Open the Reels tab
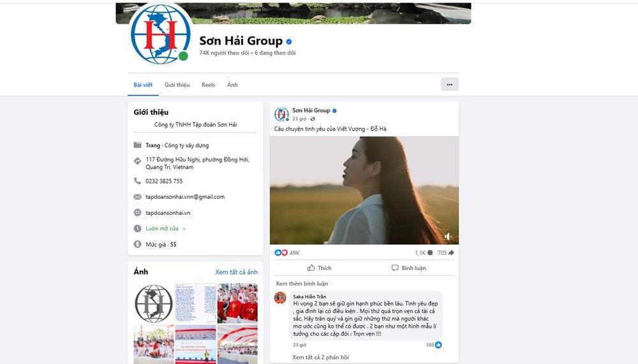Image resolution: width=638 pixels, height=364 pixels. 208,85
